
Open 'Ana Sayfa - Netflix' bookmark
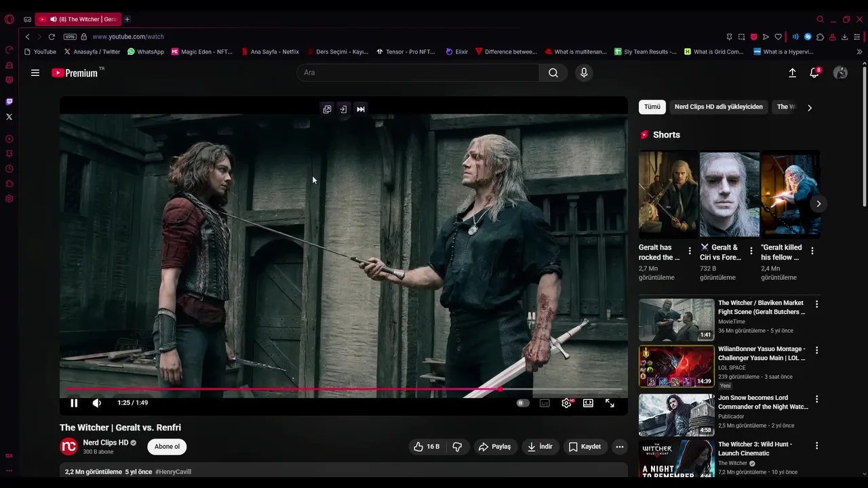point(270,52)
